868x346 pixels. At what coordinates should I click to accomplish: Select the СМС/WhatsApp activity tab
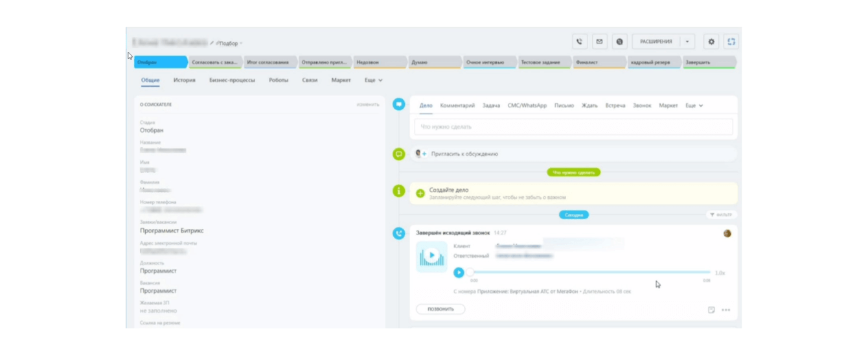[527, 106]
